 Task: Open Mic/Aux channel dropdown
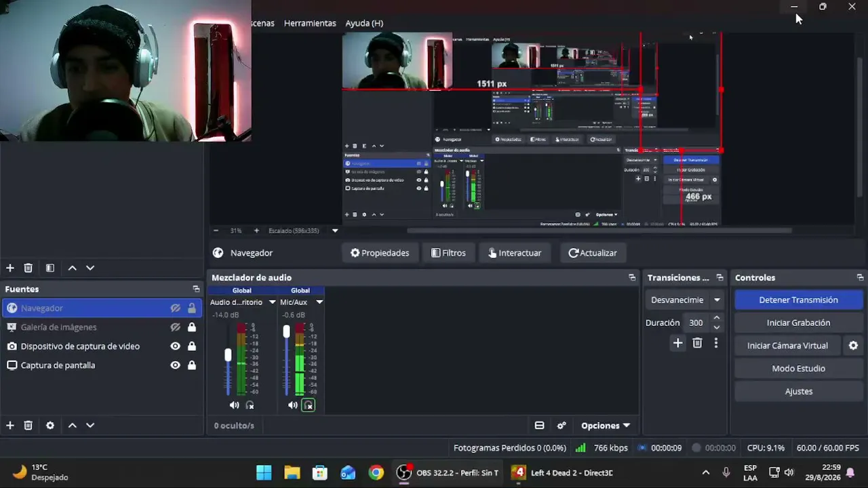coord(319,302)
